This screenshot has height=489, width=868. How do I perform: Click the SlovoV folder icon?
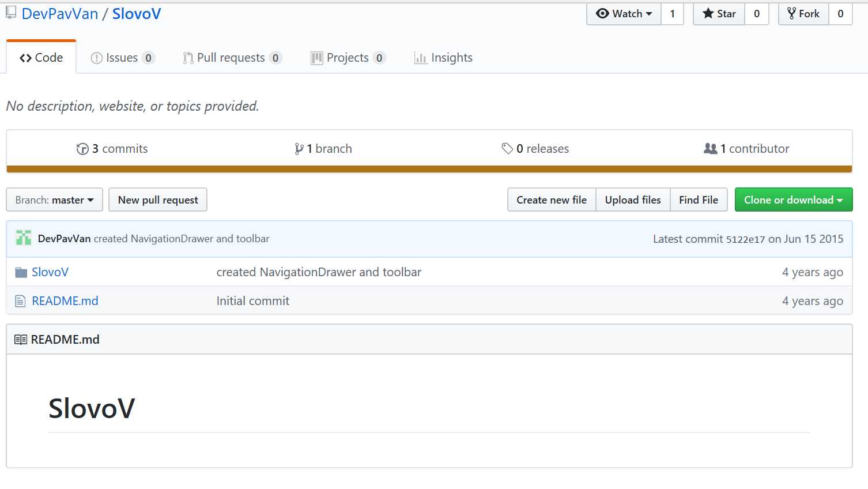21,272
